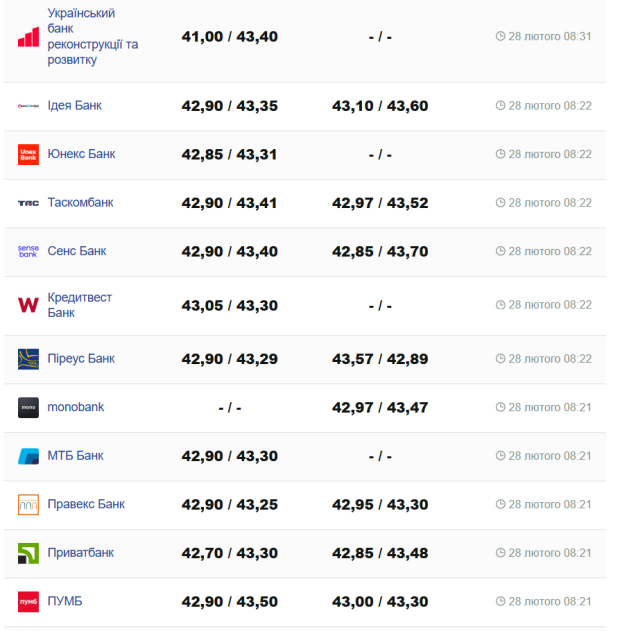
Task: Click the clock icon in the Ідея Банк row
Action: click(501, 106)
